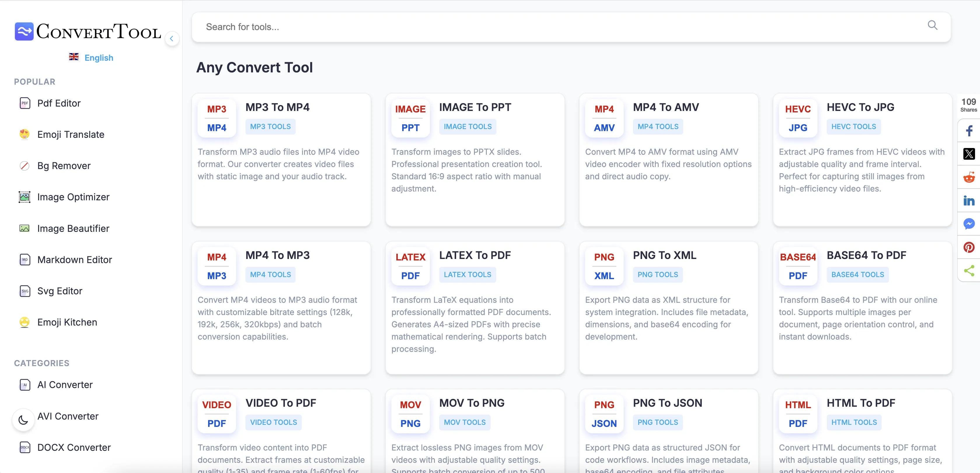Share page on Facebook
Screen dimensions: 980x473
969,131
